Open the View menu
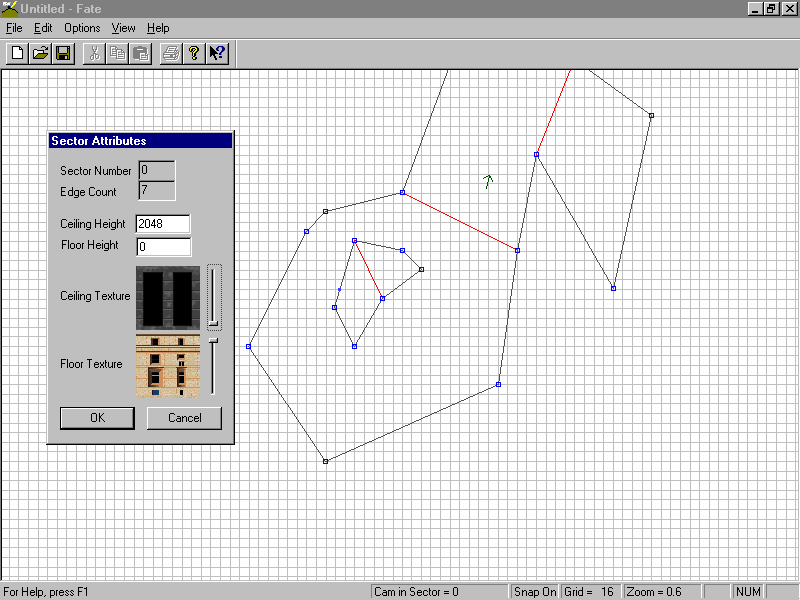 (x=123, y=28)
